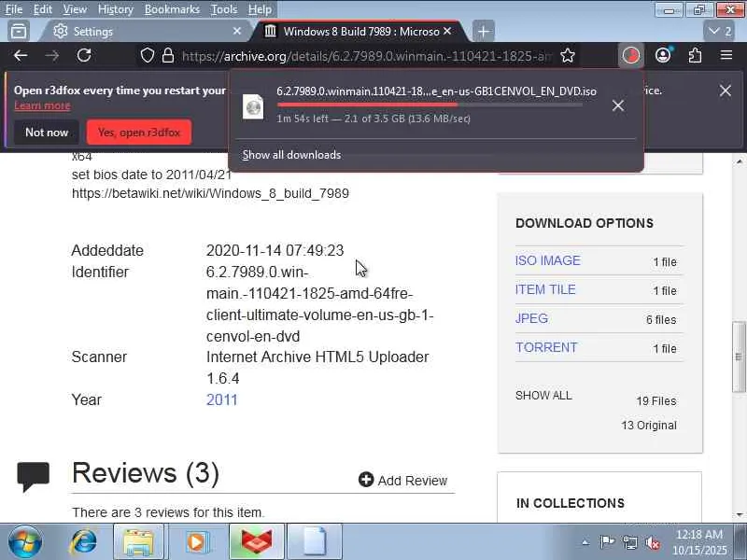Launch Internet Explorer from the taskbar
Viewport: 747px width, 560px height.
click(x=83, y=542)
